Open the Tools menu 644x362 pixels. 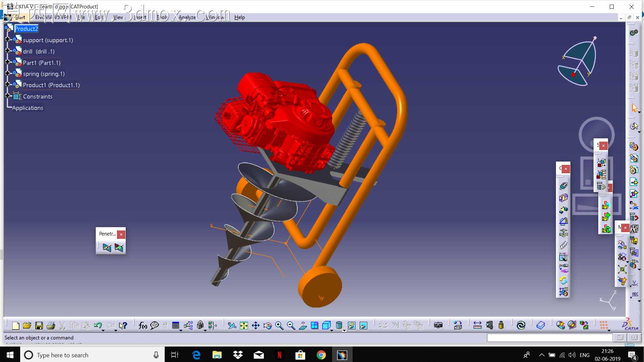coord(162,17)
